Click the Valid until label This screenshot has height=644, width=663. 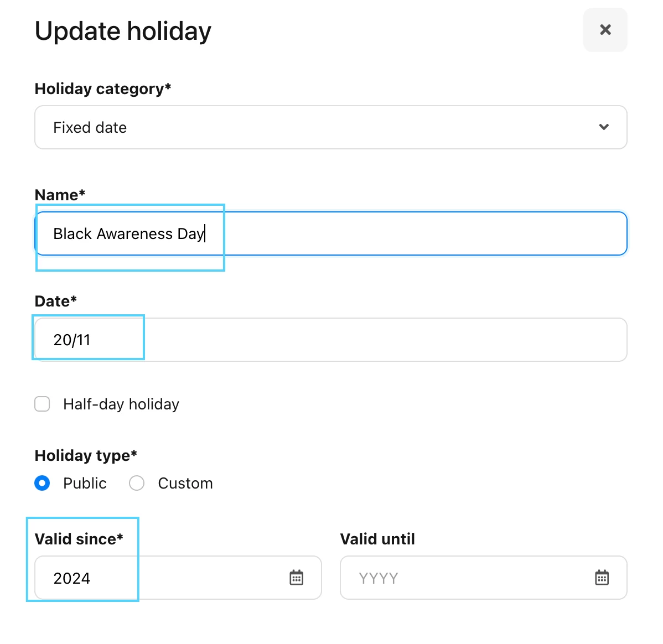click(x=377, y=539)
